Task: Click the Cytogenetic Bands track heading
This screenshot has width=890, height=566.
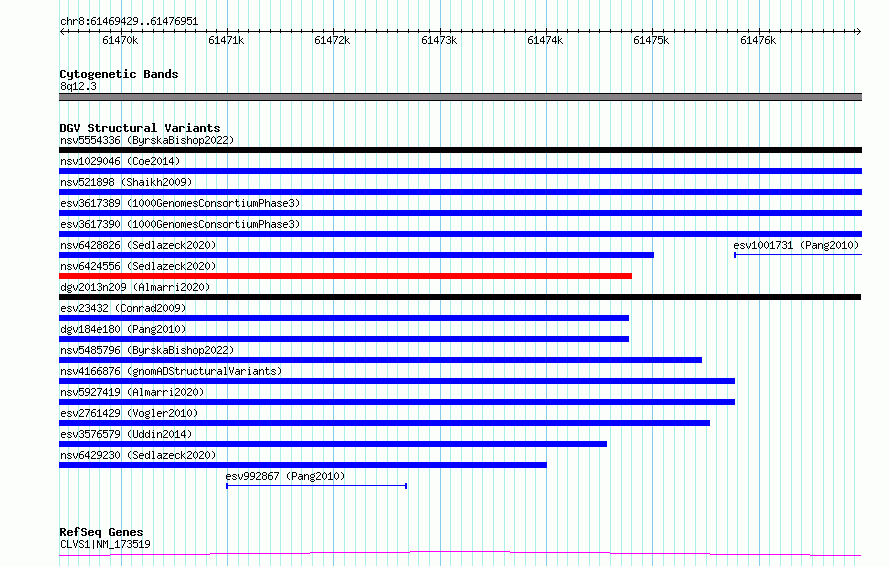Action: pos(119,74)
